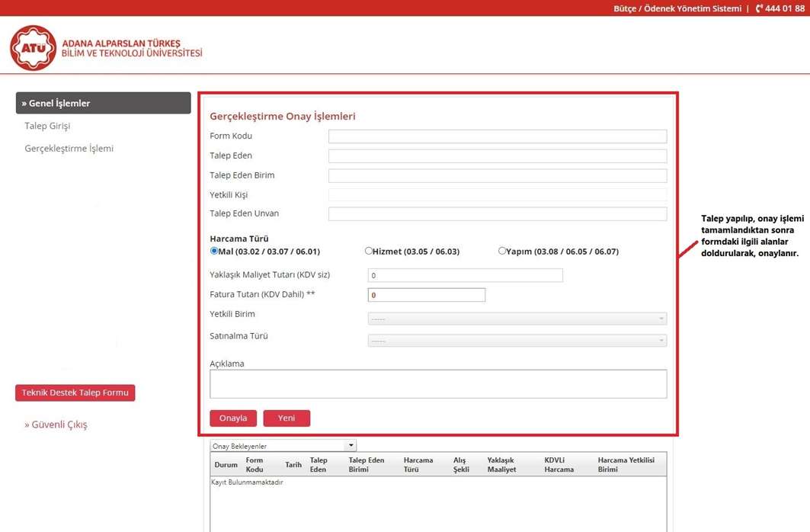The height and width of the screenshot is (532, 810).
Task: Click the Kayıt Bulunmamaktadır table message
Action: tap(247, 482)
